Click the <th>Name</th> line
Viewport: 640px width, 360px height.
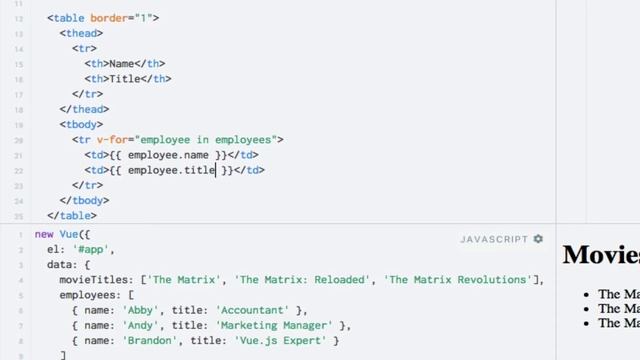click(x=125, y=64)
